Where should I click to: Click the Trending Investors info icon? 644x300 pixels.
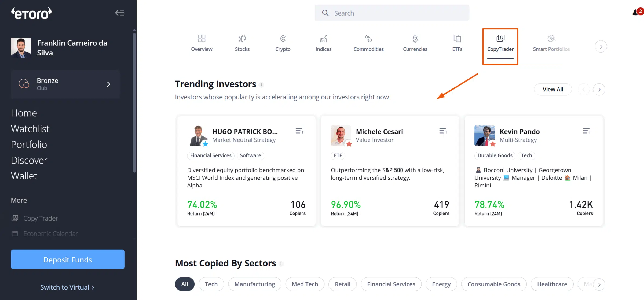(x=261, y=85)
